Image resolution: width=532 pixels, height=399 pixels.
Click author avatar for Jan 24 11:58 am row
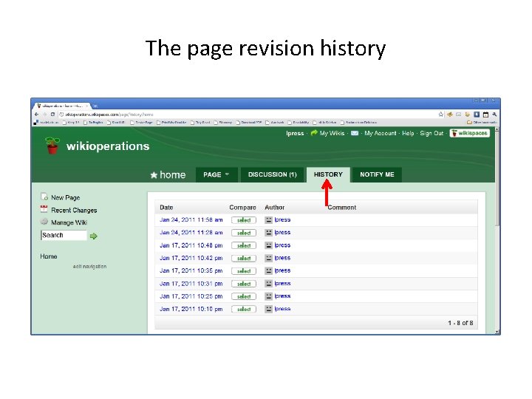pyautogui.click(x=268, y=220)
